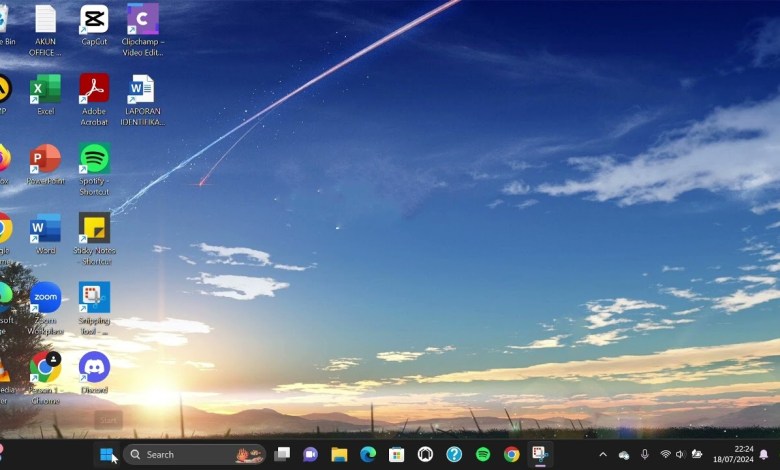Launch Microsoft Edge from the taskbar
The height and width of the screenshot is (470, 780).
click(x=368, y=454)
